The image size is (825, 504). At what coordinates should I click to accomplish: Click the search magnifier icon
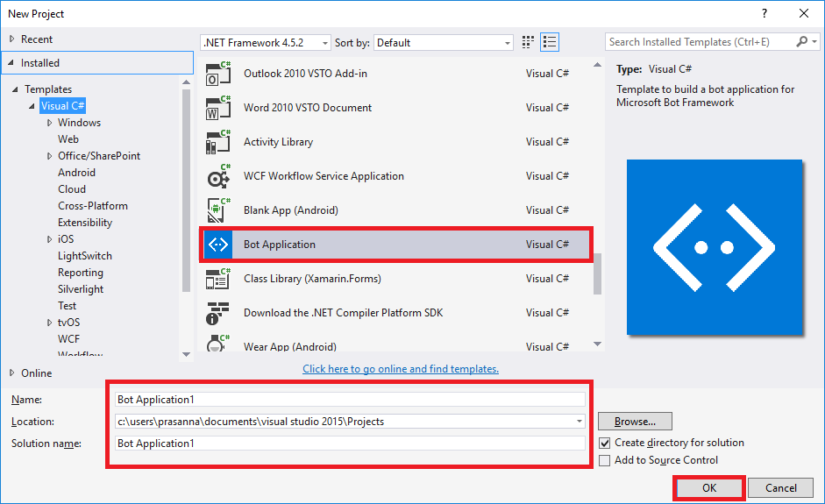[802, 41]
